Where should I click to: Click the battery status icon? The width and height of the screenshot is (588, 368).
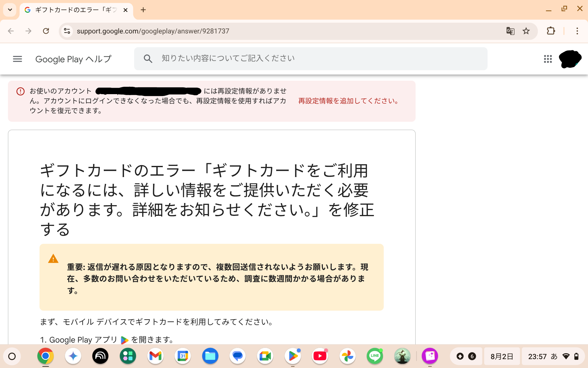[576, 356]
